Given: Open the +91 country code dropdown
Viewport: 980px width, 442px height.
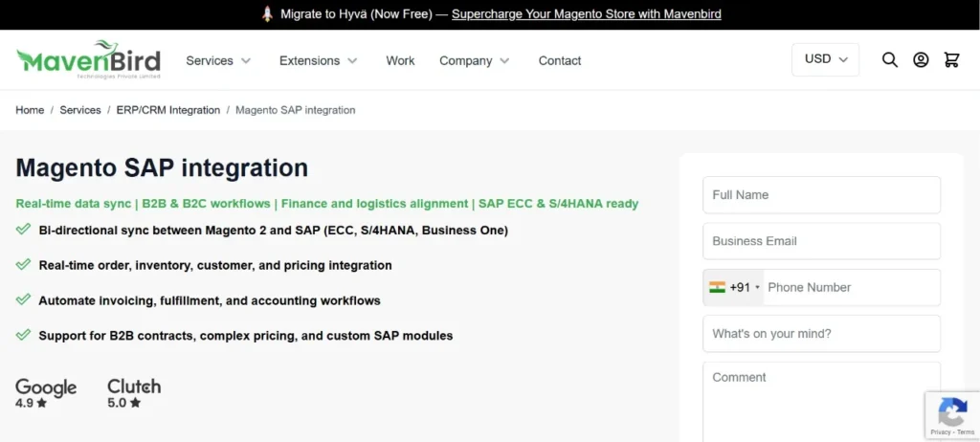Looking at the screenshot, I should 734,288.
